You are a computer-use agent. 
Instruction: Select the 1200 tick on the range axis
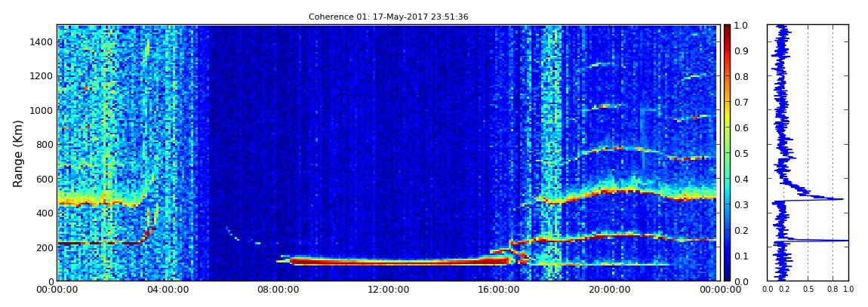(42, 75)
